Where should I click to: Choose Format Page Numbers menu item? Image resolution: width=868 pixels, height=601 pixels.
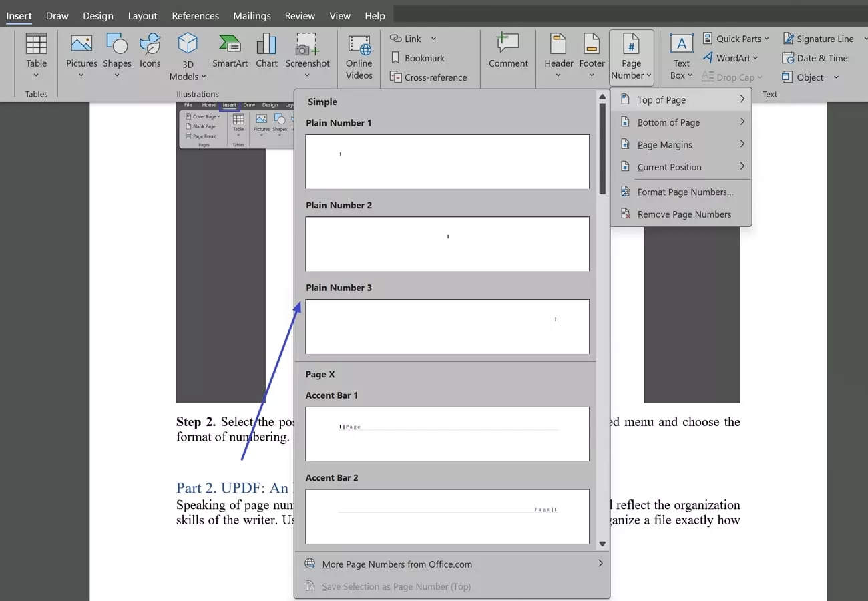point(684,192)
